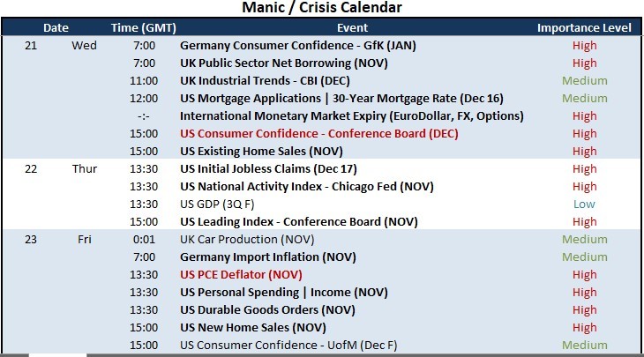The height and width of the screenshot is (357, 644).
Task: Select UK Industrial Trends - CBI (DEC)
Action: coord(265,81)
